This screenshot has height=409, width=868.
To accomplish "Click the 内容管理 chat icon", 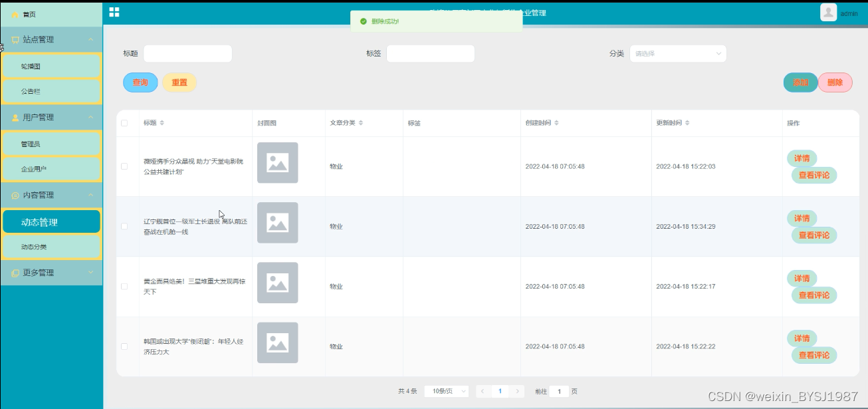I will tap(15, 196).
